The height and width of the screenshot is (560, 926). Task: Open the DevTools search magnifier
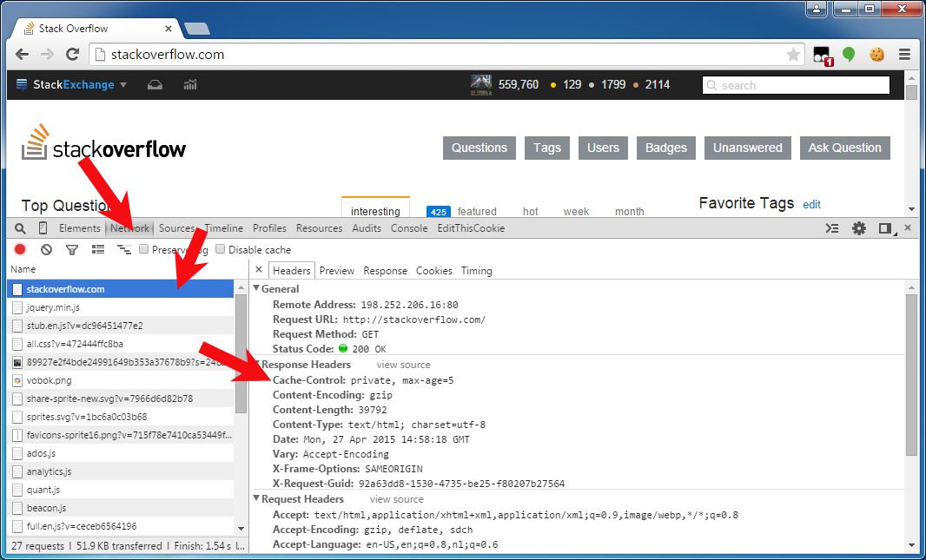(21, 227)
